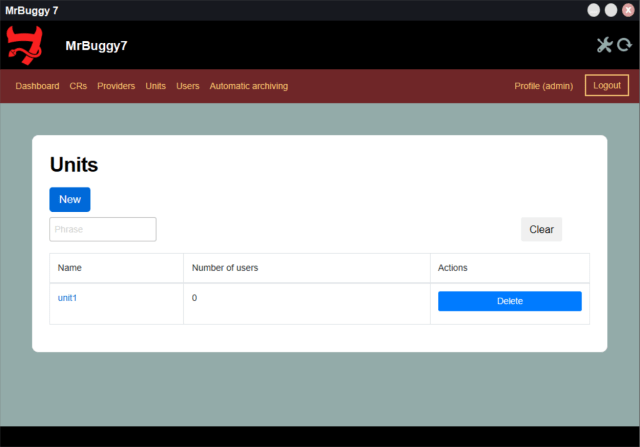
Task: Open Automatic archiving
Action: pos(248,86)
